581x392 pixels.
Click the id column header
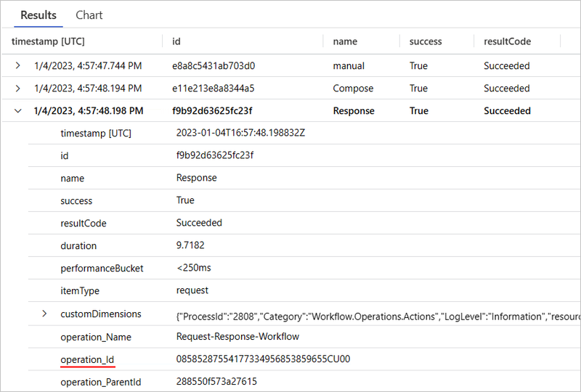point(176,41)
